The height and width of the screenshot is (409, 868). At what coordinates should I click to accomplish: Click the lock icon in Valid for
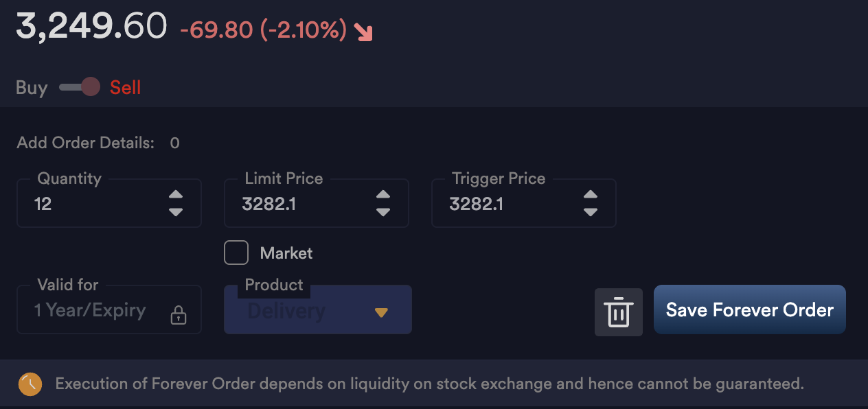[179, 315]
